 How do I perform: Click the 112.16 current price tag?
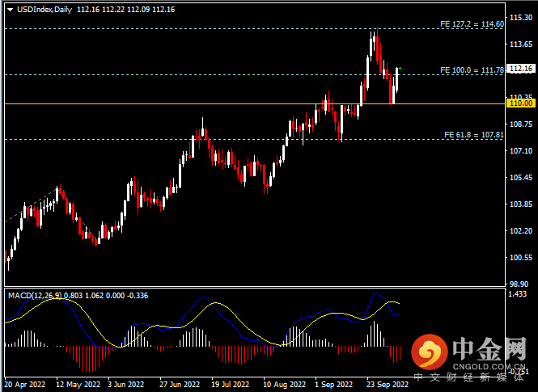click(x=521, y=69)
